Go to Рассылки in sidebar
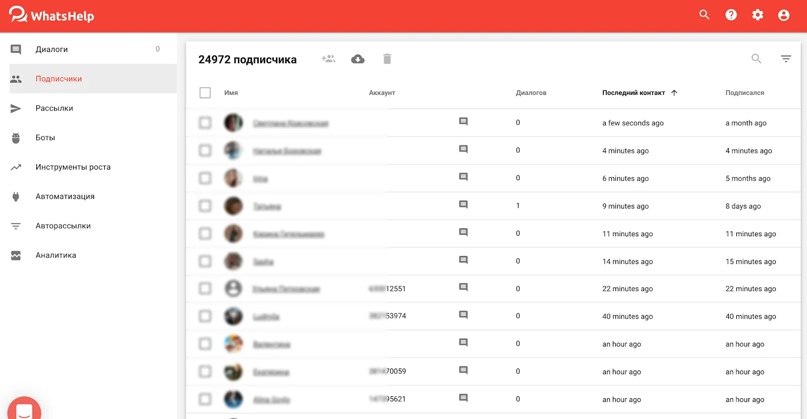The width and height of the screenshot is (807, 419). pyautogui.click(x=54, y=108)
